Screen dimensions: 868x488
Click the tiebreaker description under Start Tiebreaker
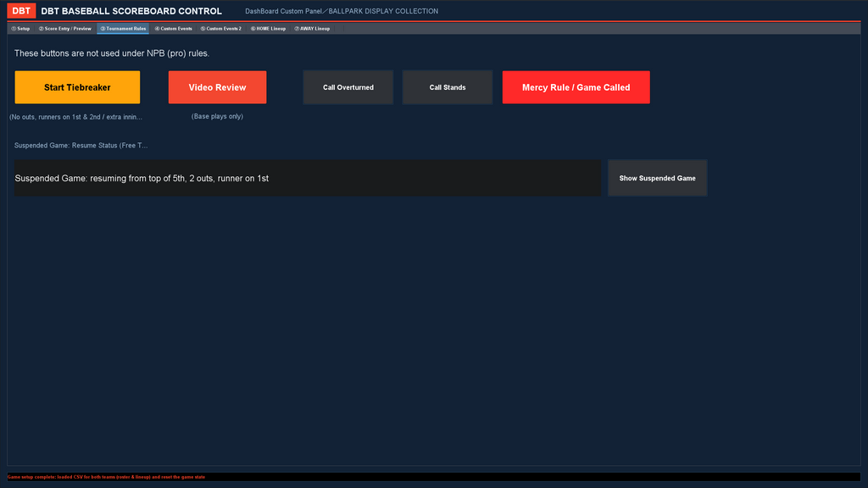point(75,117)
